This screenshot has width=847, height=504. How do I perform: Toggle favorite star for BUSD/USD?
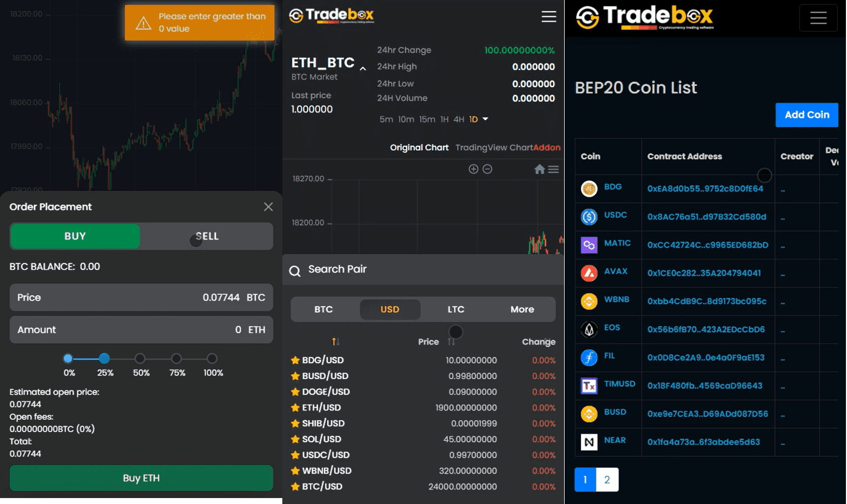coord(295,376)
